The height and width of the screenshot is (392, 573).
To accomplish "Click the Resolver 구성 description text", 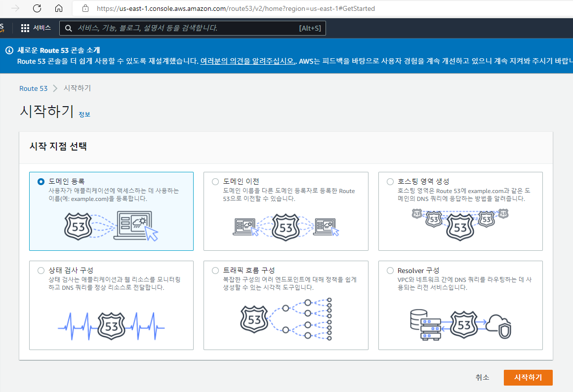I will 464,283.
